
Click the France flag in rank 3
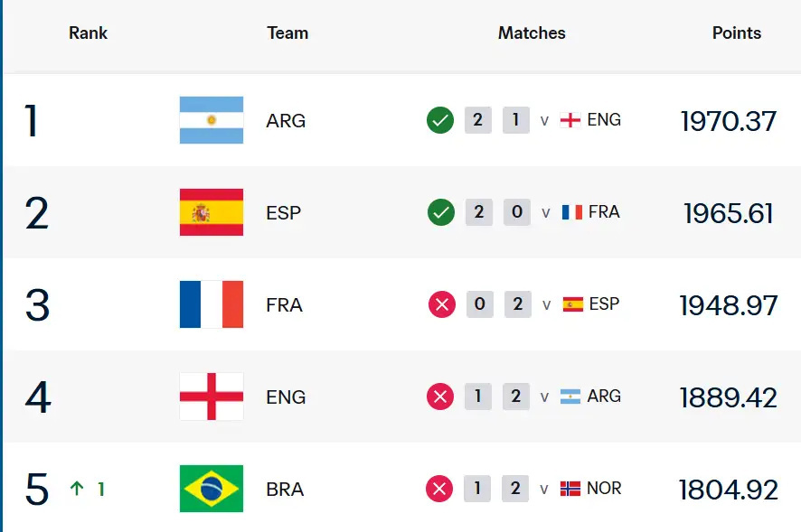212,304
